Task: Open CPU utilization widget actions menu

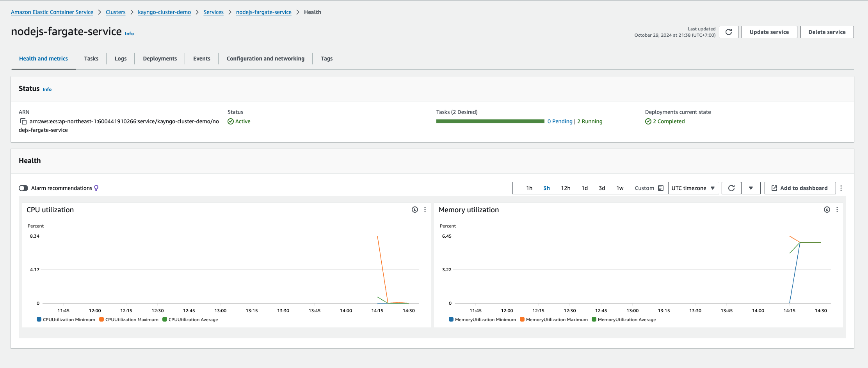Action: (425, 210)
